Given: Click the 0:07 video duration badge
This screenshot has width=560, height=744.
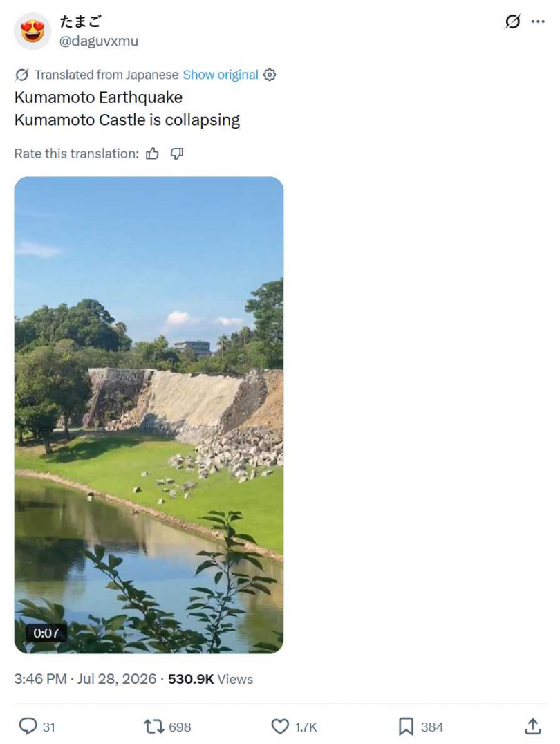Looking at the screenshot, I should [46, 633].
